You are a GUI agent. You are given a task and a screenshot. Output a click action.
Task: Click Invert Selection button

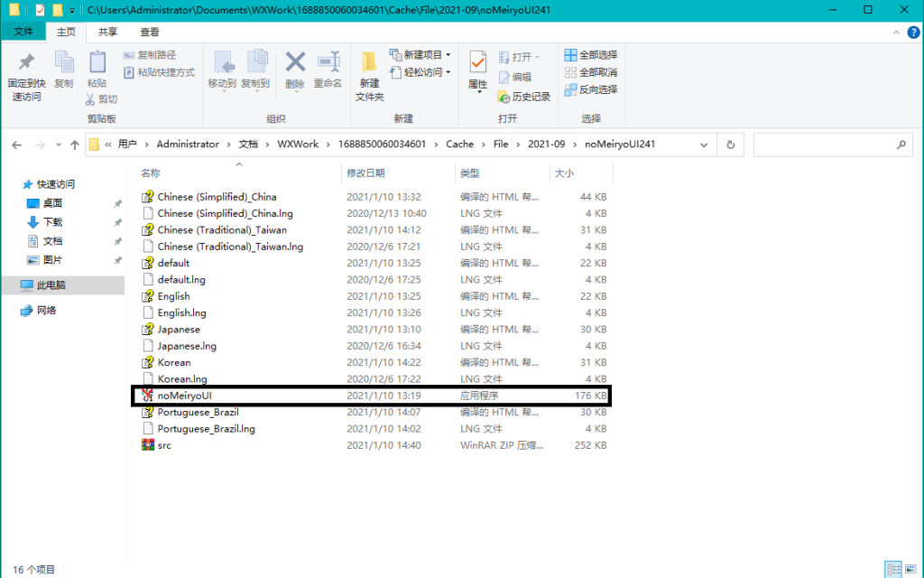(x=591, y=89)
